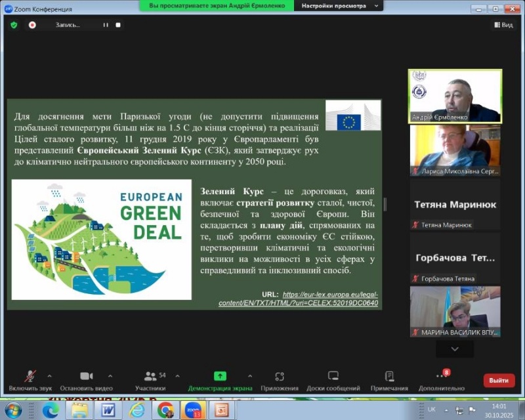The height and width of the screenshot is (420, 525).
Task: Open the Участники participants panel
Action: tap(150, 377)
